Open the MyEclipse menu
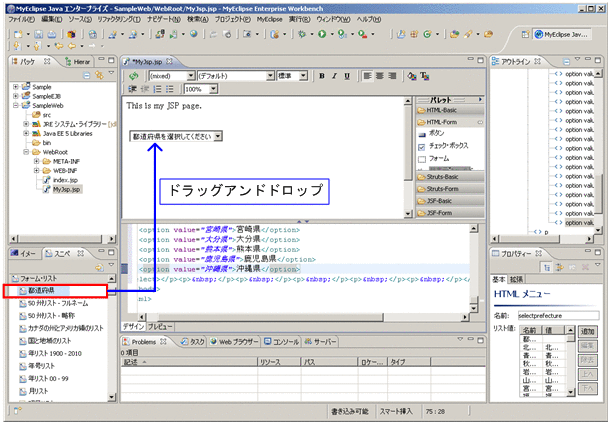Viewport: 611px width, 425px height. click(268, 19)
